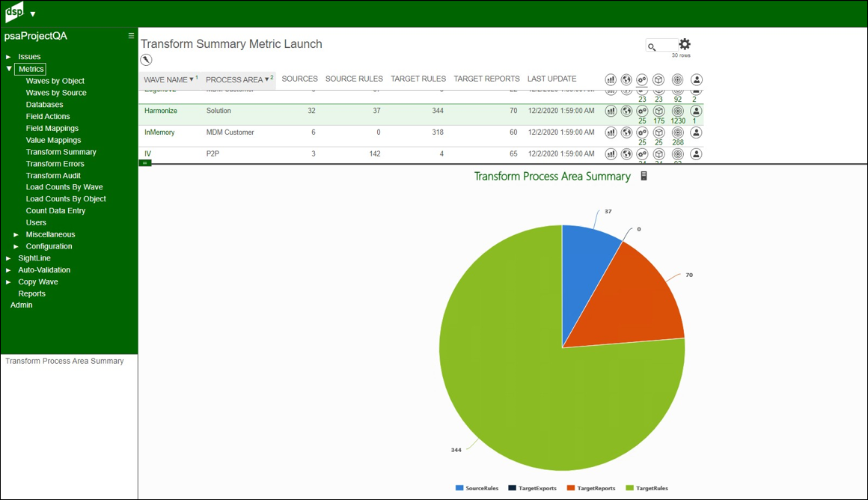Expand the Configuration node
This screenshot has height=500, width=868.
click(x=16, y=246)
